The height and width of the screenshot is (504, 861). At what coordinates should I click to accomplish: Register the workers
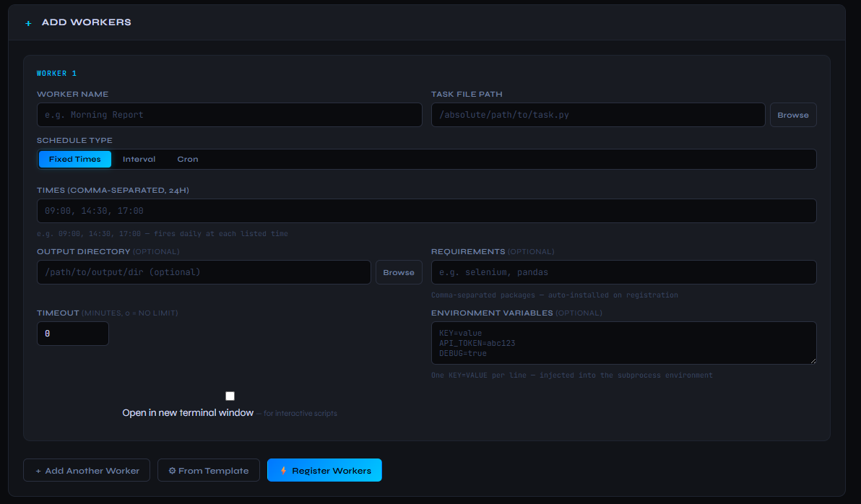point(324,470)
